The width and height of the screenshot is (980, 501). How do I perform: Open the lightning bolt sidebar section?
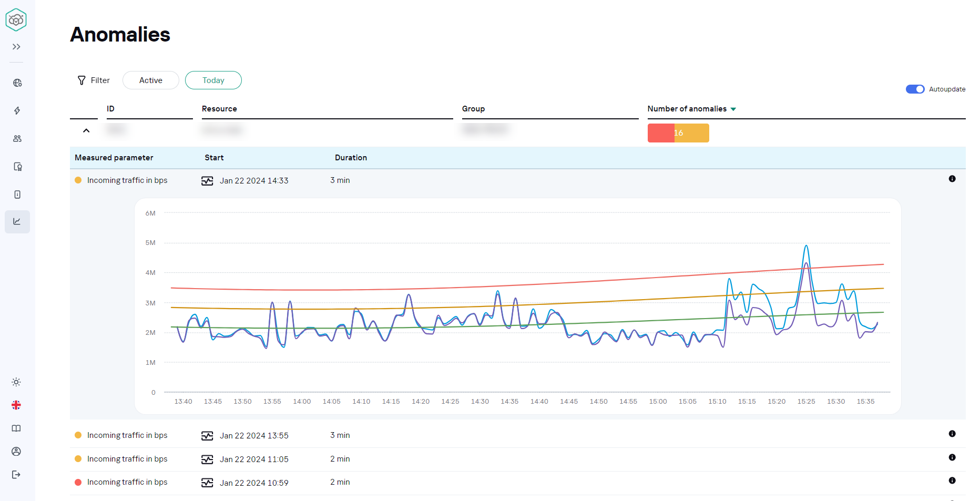pyautogui.click(x=17, y=111)
